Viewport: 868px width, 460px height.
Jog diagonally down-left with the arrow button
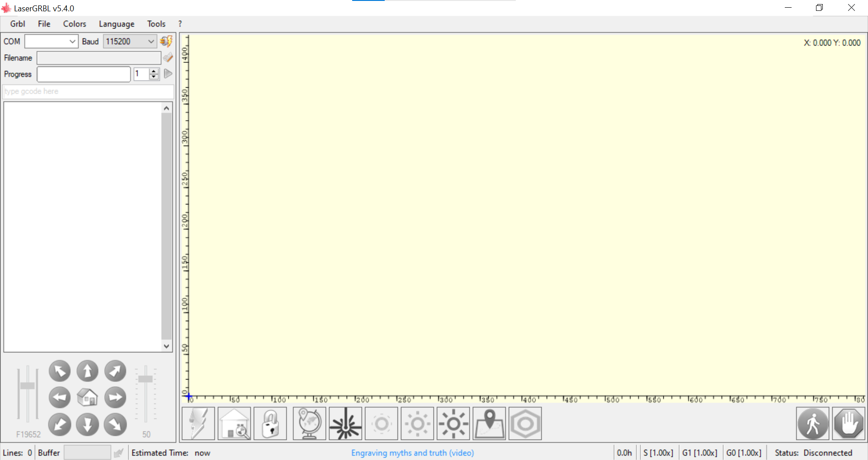(60, 424)
